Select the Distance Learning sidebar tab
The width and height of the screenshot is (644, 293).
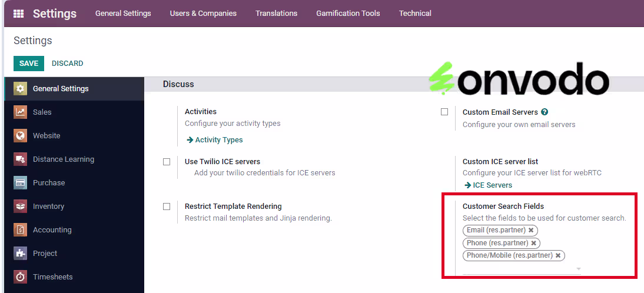[x=74, y=159]
